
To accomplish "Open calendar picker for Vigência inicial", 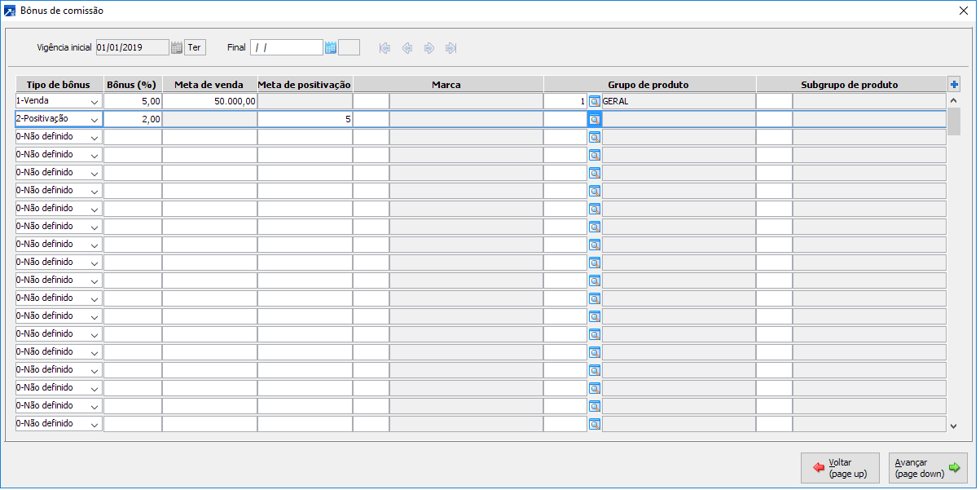I will click(x=177, y=48).
